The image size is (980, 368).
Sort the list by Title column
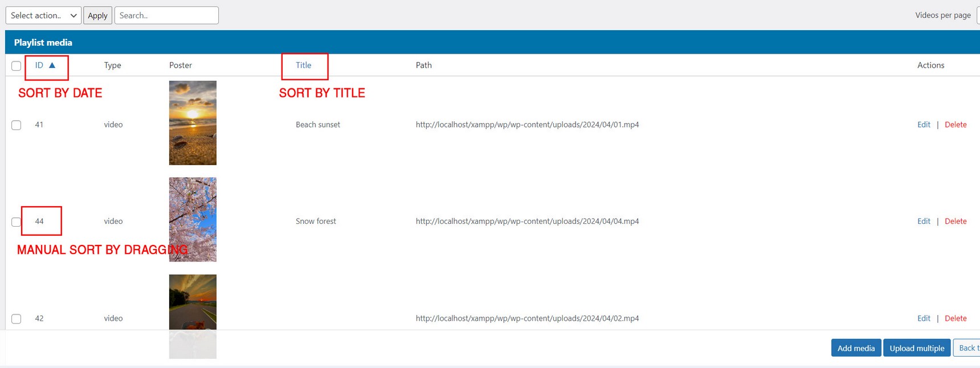coord(303,66)
